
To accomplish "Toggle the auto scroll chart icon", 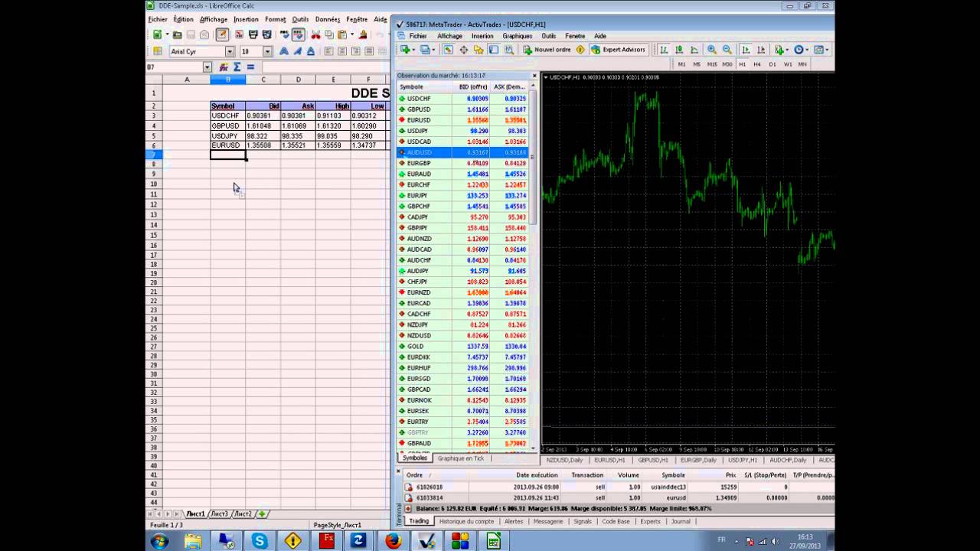I will [x=745, y=50].
